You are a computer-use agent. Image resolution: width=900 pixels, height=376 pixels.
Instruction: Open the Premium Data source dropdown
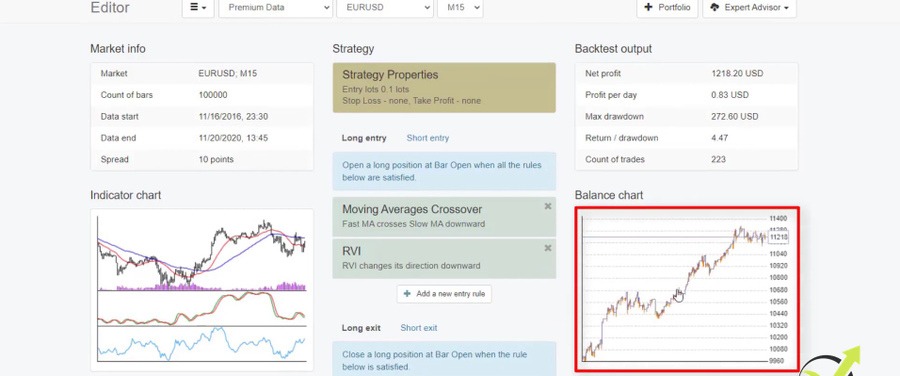pos(276,8)
